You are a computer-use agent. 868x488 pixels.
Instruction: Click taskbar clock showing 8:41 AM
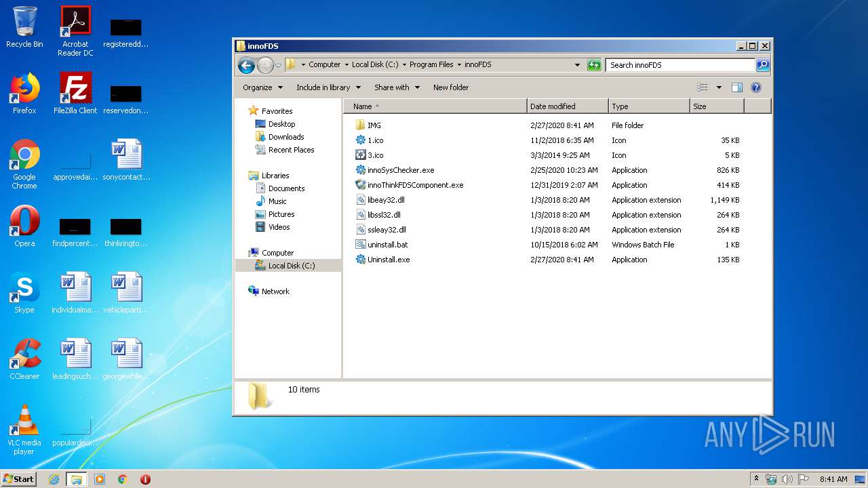click(x=833, y=479)
